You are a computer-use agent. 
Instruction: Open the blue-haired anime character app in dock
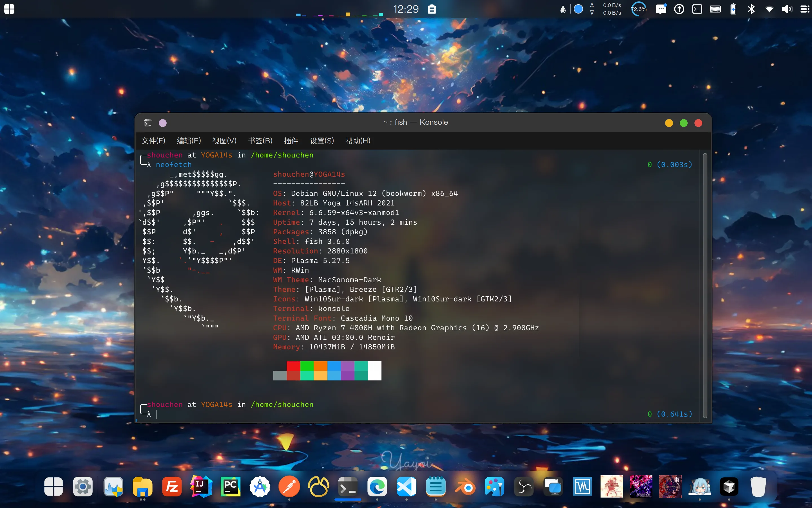pos(700,487)
